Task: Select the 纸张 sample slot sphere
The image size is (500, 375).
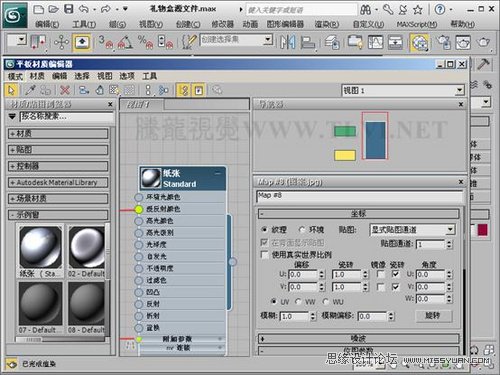Action: coord(40,247)
